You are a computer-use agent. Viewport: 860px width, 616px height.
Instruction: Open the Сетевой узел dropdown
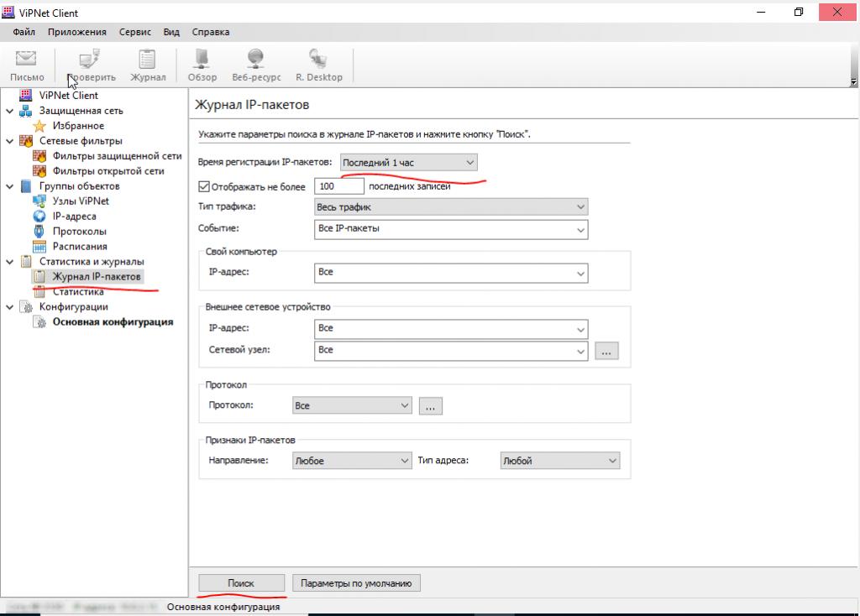(x=451, y=351)
